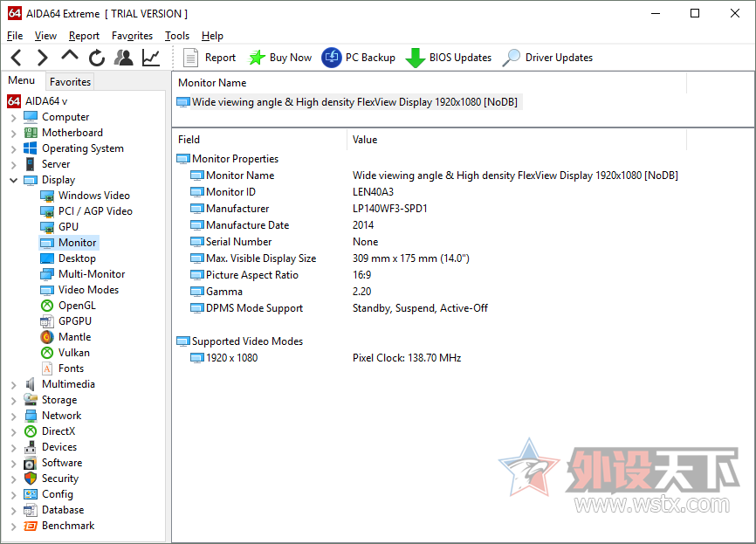This screenshot has height=544, width=756.
Task: Expand the Motherboard tree node
Action: click(x=13, y=133)
